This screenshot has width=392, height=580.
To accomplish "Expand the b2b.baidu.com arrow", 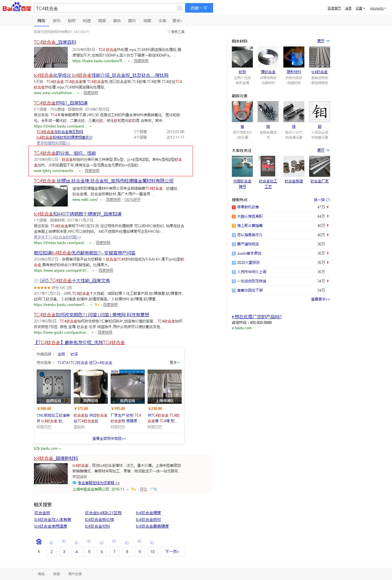I will [x=60, y=449].
